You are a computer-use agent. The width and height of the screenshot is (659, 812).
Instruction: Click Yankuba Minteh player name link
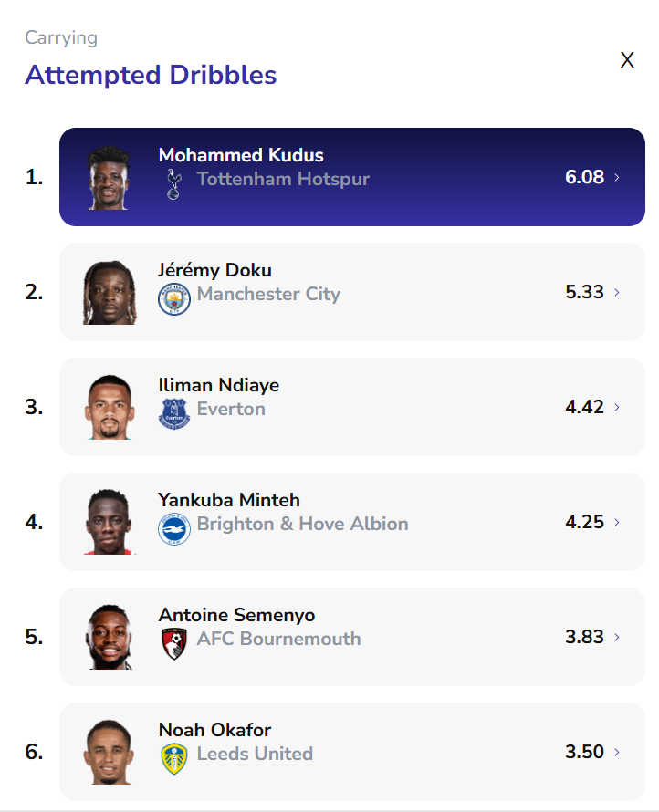pos(228,500)
